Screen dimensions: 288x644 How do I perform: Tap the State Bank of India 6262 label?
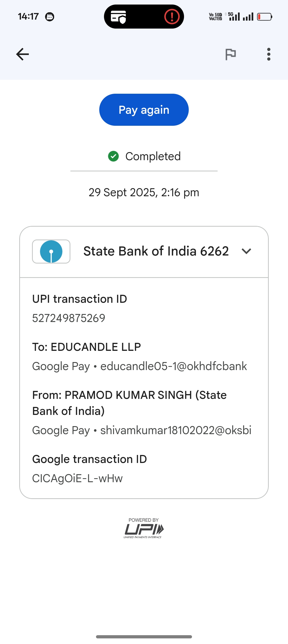[156, 251]
